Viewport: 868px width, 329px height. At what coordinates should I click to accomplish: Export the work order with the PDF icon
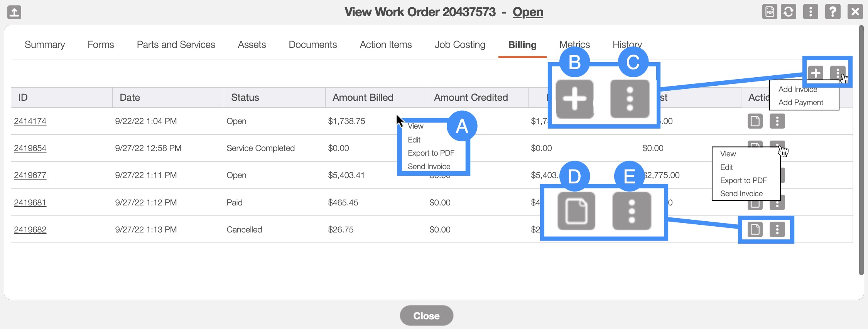click(x=770, y=12)
